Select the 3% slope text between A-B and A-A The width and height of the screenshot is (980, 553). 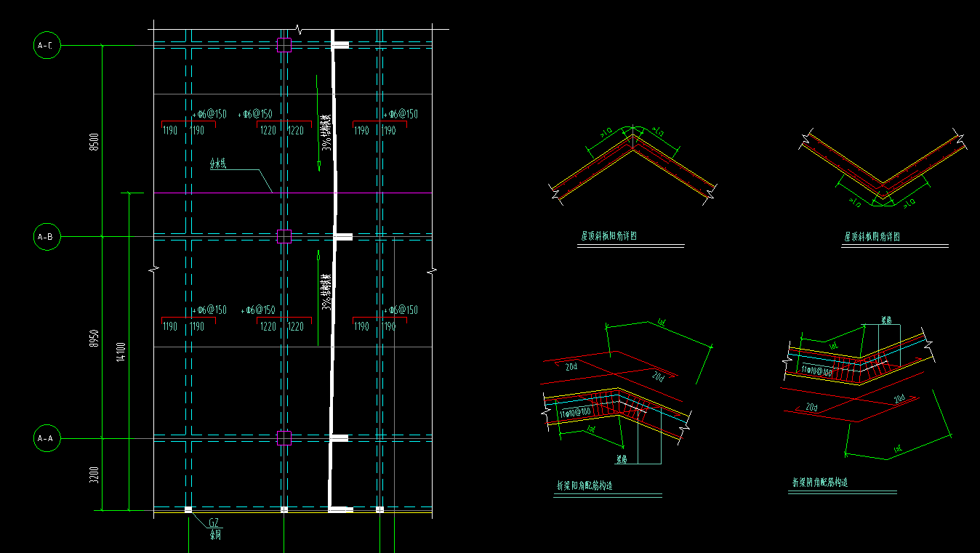(x=327, y=292)
